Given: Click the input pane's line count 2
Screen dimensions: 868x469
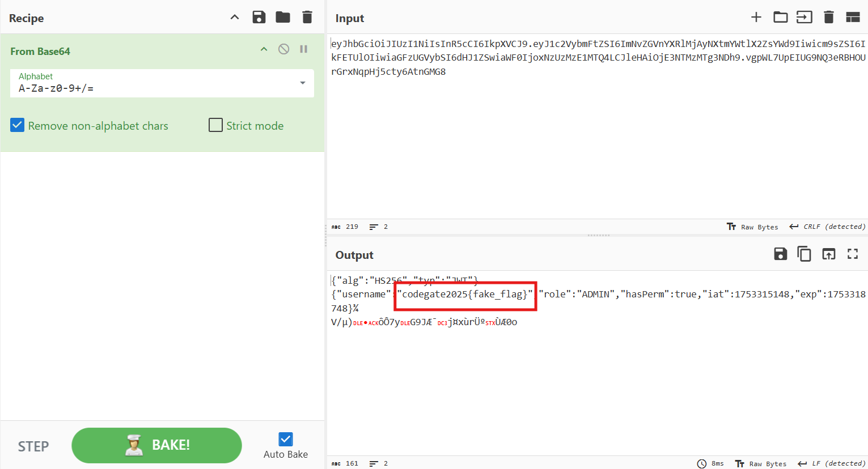Looking at the screenshot, I should [x=379, y=227].
